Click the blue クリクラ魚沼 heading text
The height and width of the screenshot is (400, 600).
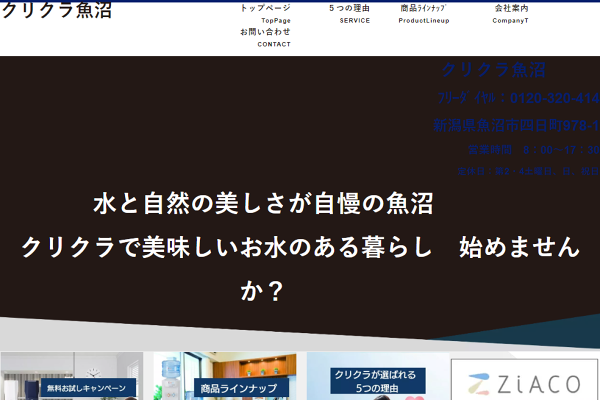pos(494,70)
